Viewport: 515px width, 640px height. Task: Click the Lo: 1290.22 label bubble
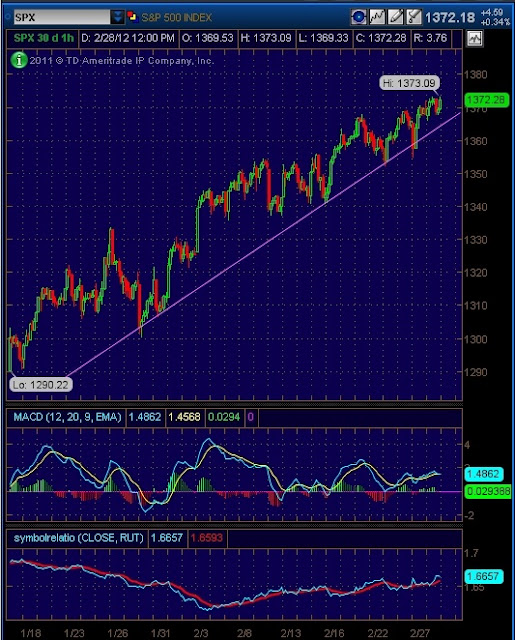point(40,384)
